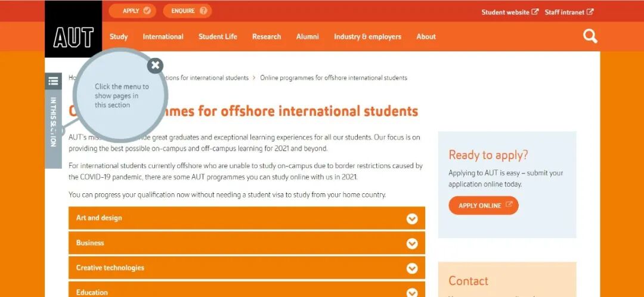Viewport: 644px width, 297px height.
Task: Open the In This Section hamburger menu icon
Action: coord(53,81)
